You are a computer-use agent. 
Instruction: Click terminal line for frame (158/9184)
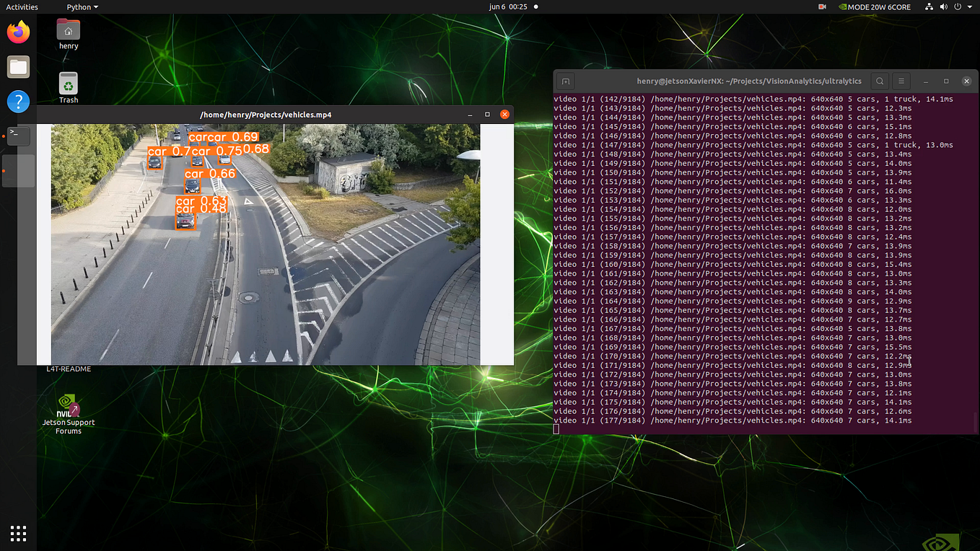coord(733,246)
